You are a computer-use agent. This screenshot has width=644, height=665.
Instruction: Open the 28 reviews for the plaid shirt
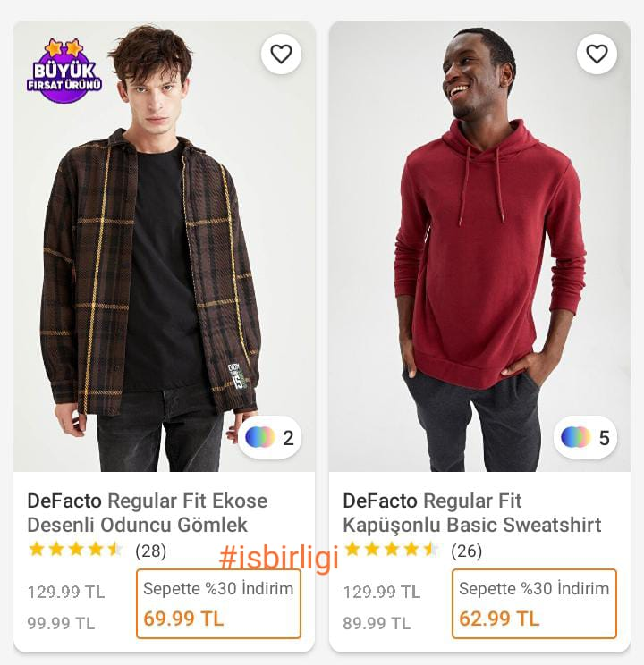pos(151,551)
